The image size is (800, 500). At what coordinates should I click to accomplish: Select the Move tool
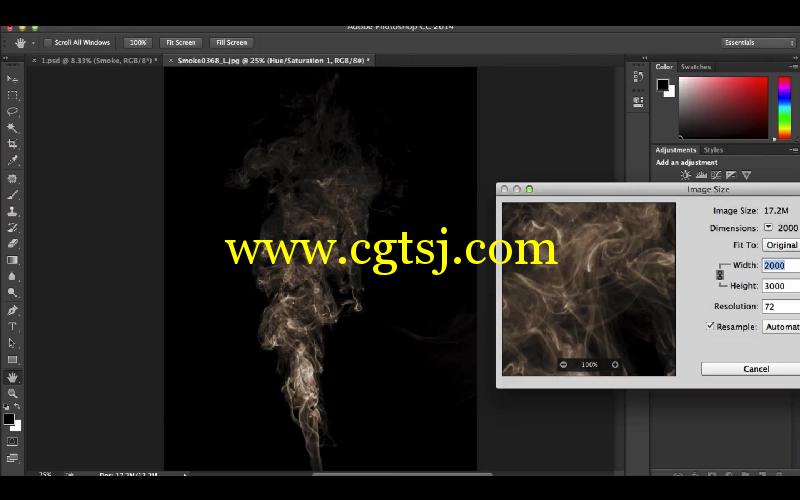coord(12,79)
